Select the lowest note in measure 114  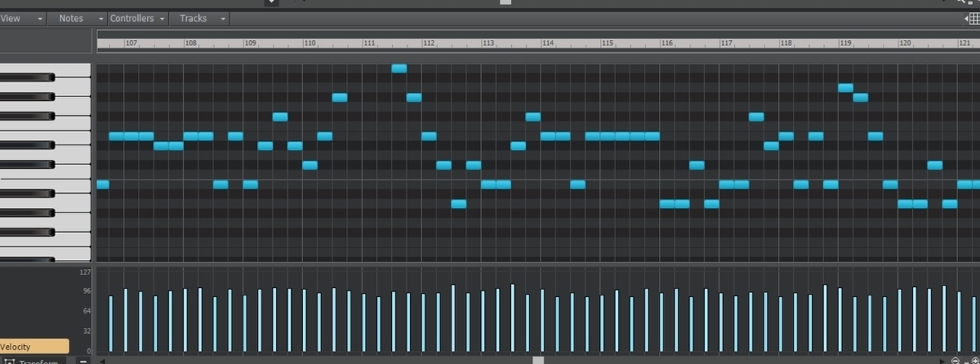[x=577, y=185]
